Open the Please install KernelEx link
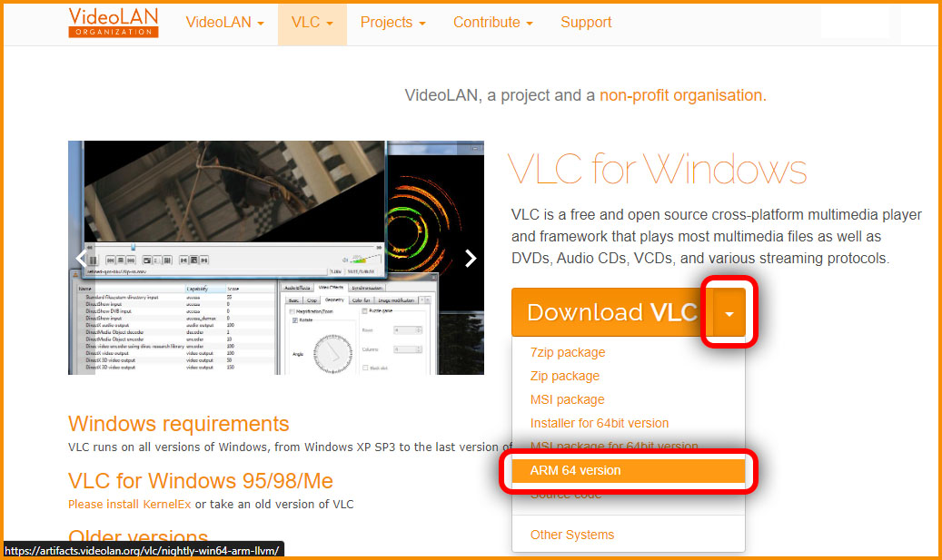Image resolution: width=942 pixels, height=560 pixels. click(129, 504)
